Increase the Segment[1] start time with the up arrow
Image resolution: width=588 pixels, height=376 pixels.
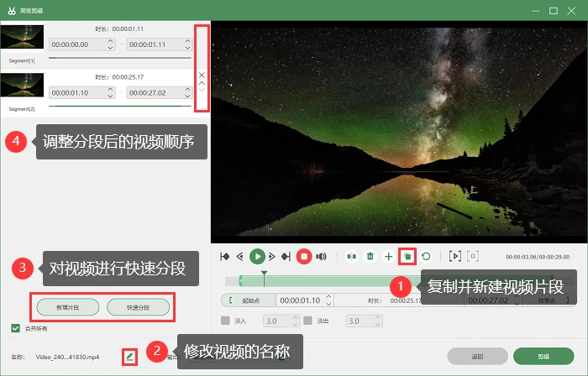click(x=110, y=41)
